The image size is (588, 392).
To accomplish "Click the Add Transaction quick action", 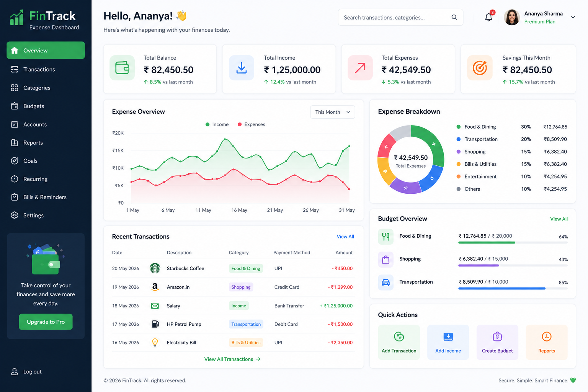I will 399,342.
